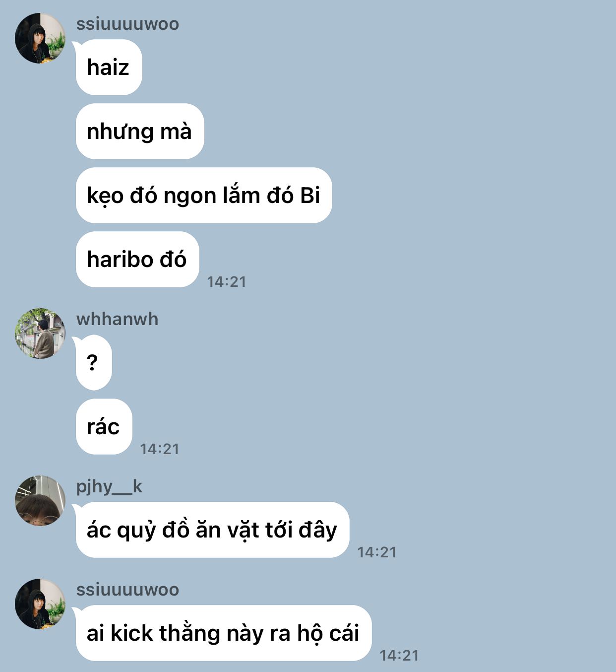616x672 pixels.
Task: Select the "haiz" message bubble
Action: point(109,67)
